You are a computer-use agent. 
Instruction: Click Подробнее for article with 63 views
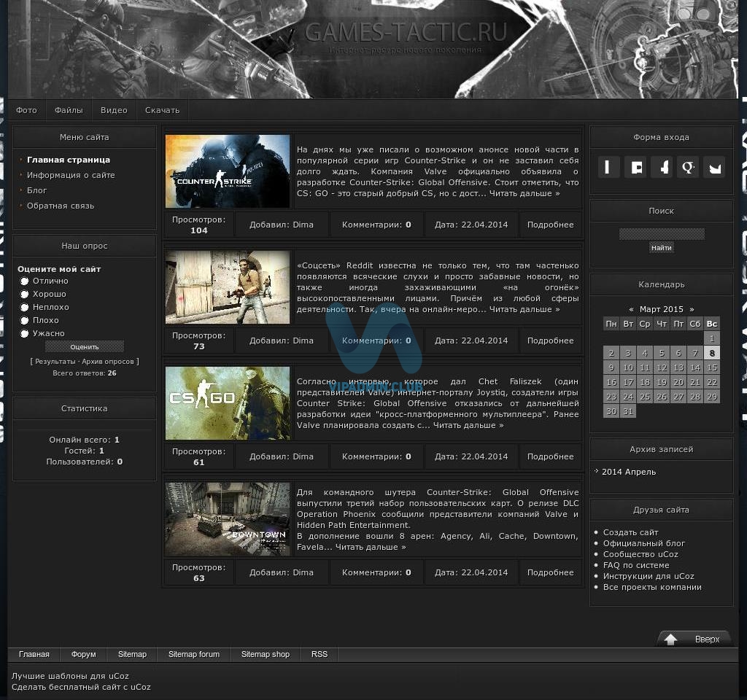tap(550, 572)
